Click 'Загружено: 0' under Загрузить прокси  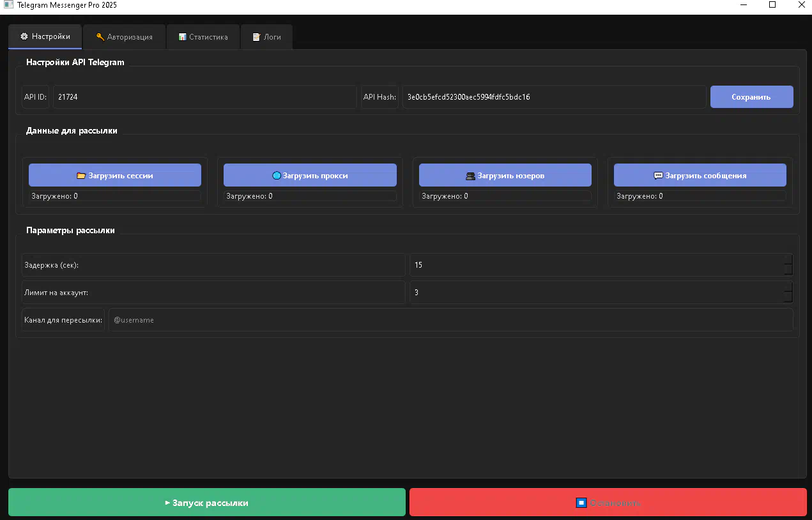[310, 196]
